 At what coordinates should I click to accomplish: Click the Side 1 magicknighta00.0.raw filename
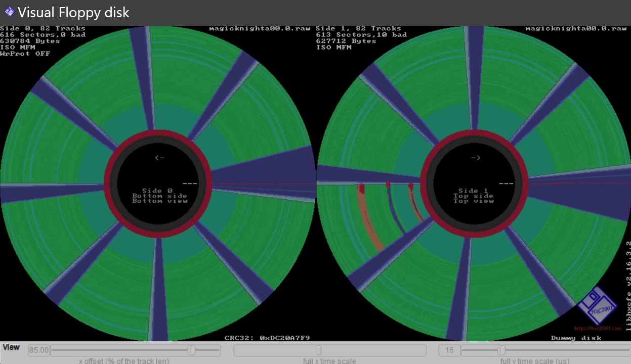click(x=576, y=29)
